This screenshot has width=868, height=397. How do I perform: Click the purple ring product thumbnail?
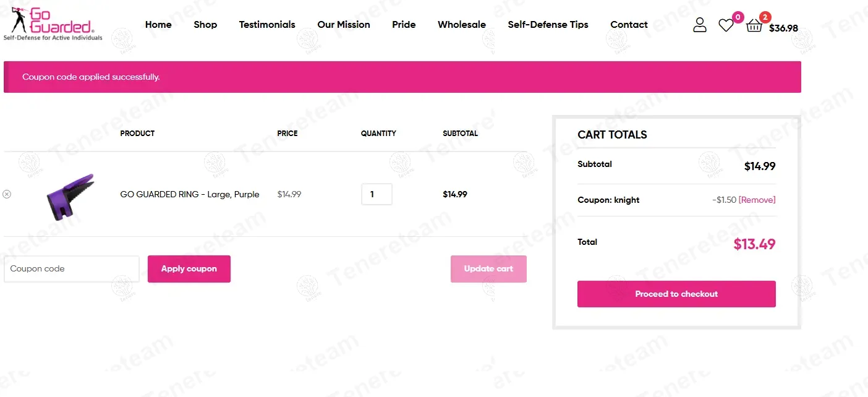70,195
